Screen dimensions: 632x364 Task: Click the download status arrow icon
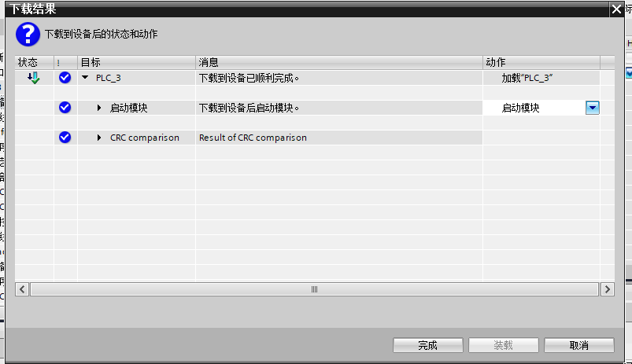[x=32, y=78]
